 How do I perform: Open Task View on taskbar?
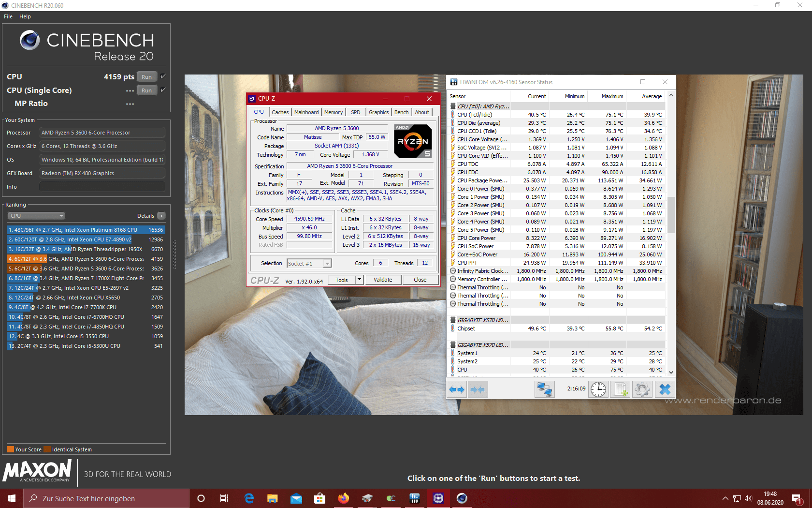[224, 498]
